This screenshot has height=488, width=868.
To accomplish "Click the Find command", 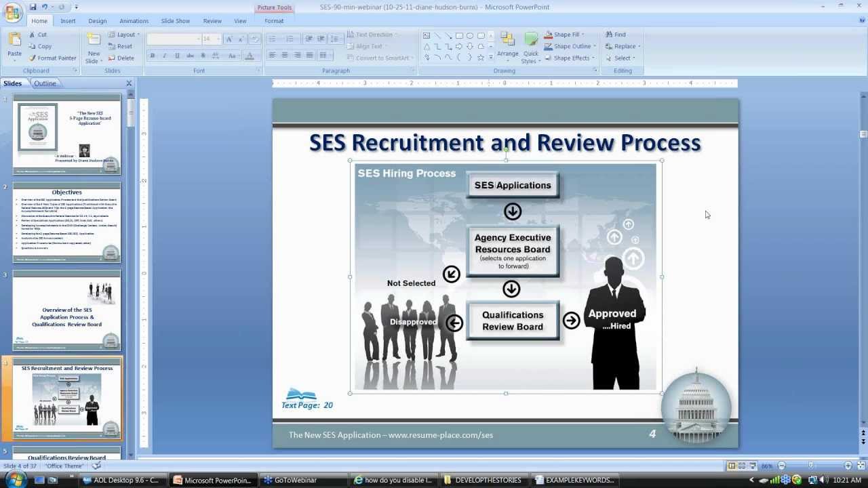I will (615, 35).
